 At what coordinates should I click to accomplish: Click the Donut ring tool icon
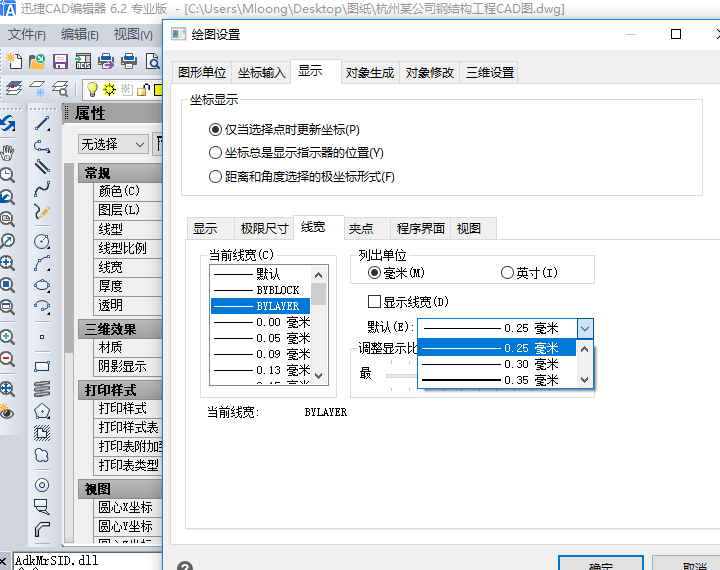coord(42,485)
